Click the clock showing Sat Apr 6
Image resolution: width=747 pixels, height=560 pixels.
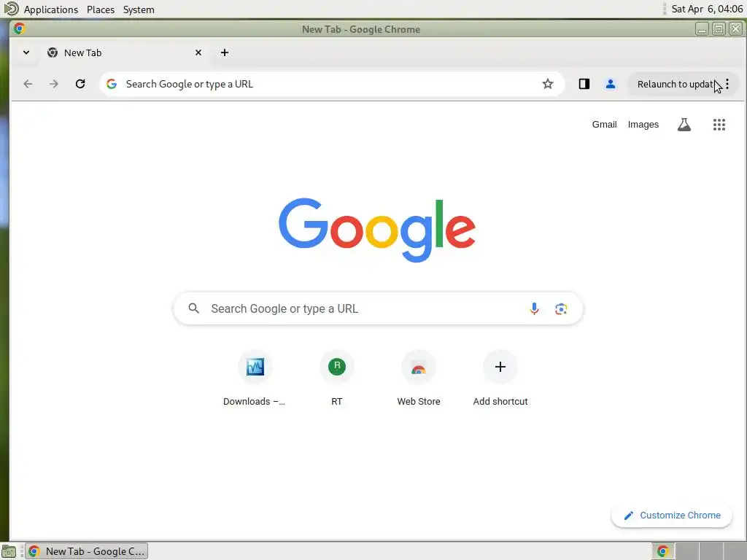pyautogui.click(x=707, y=9)
